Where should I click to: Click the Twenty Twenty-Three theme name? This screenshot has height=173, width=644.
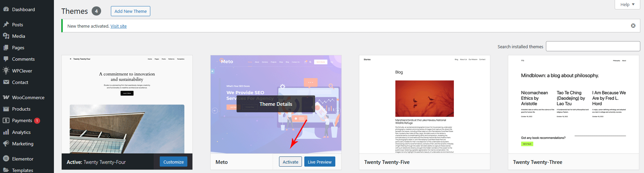pos(538,162)
